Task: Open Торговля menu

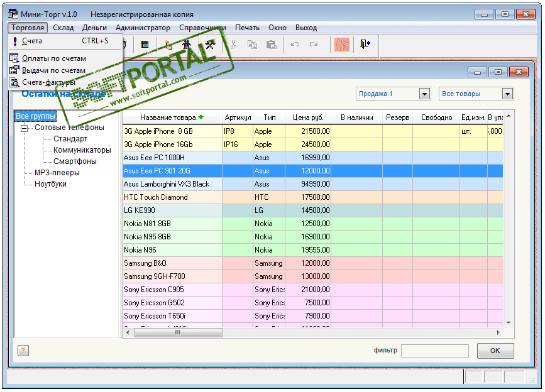Action: (x=28, y=28)
